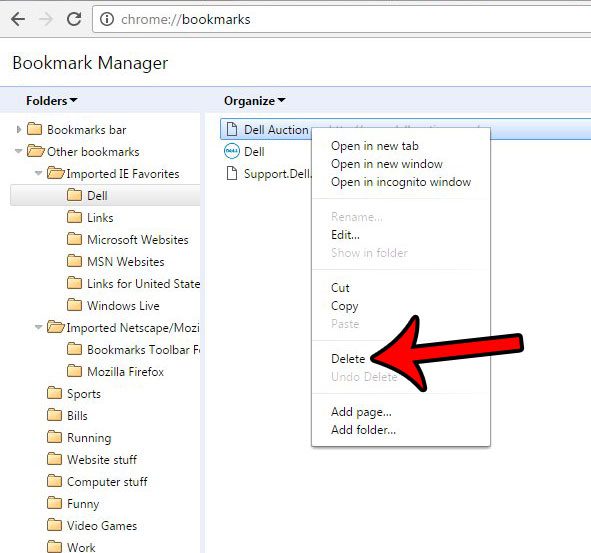Click the site info icon in address bar
This screenshot has height=553, width=591.
107,19
